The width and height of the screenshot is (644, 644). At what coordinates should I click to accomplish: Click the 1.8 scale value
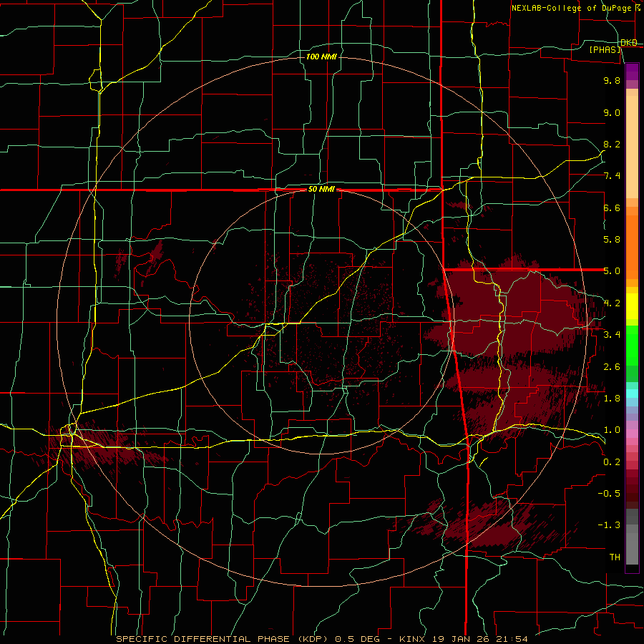pyautogui.click(x=612, y=399)
